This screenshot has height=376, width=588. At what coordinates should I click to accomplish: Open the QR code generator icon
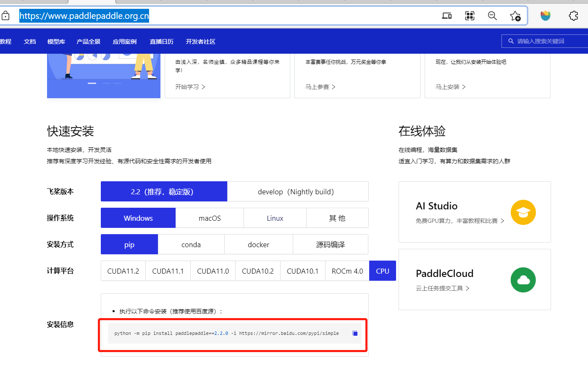point(470,16)
